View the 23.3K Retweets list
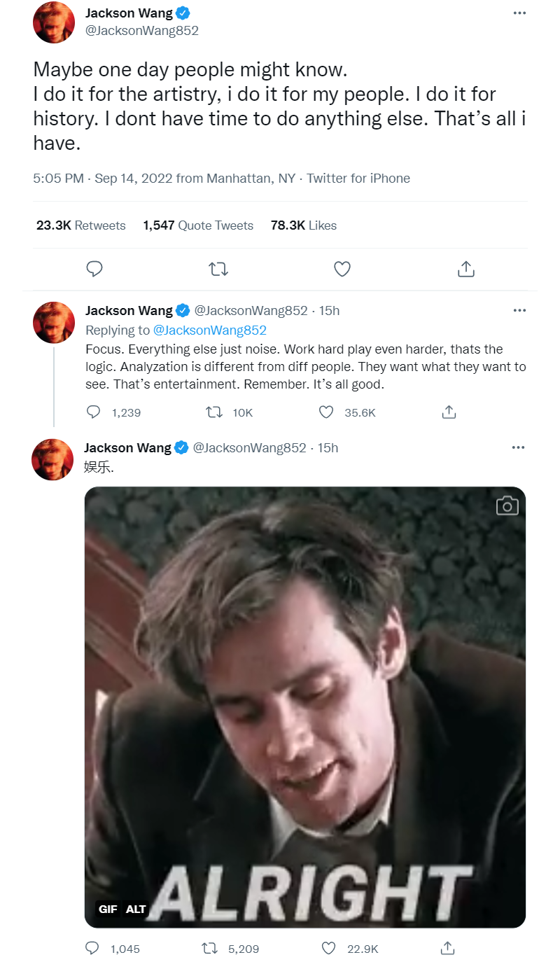Viewport: 560px width, 962px height. pyautogui.click(x=80, y=225)
